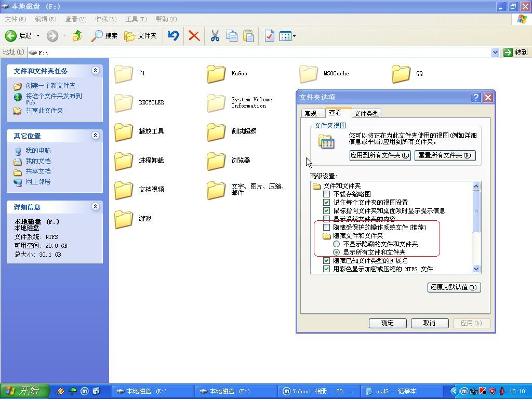The height and width of the screenshot is (399, 532).
Task: Select System Volume Information folder icon
Action: [x=216, y=103]
